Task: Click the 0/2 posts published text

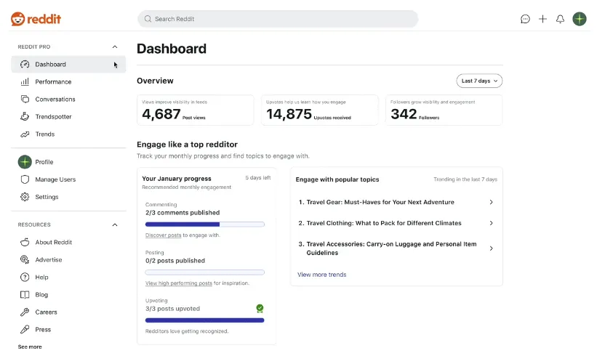Action: pos(175,261)
